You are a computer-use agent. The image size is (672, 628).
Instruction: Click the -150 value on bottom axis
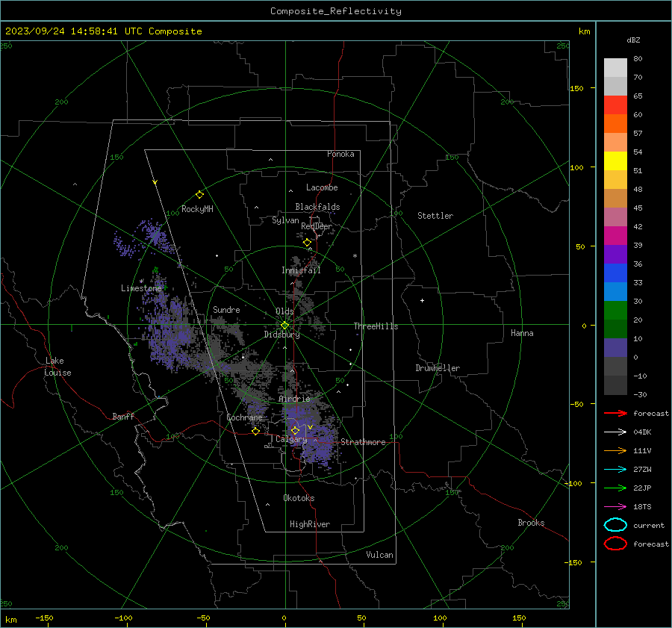(x=44, y=618)
